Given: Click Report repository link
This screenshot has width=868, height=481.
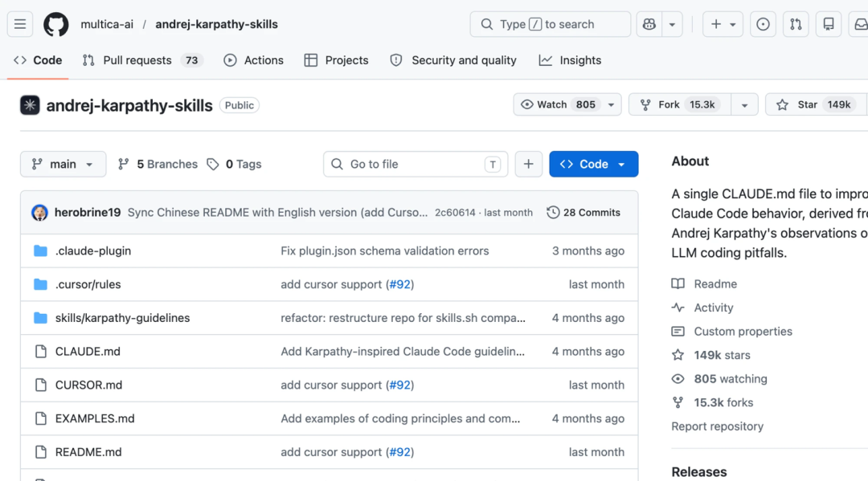Looking at the screenshot, I should [718, 426].
